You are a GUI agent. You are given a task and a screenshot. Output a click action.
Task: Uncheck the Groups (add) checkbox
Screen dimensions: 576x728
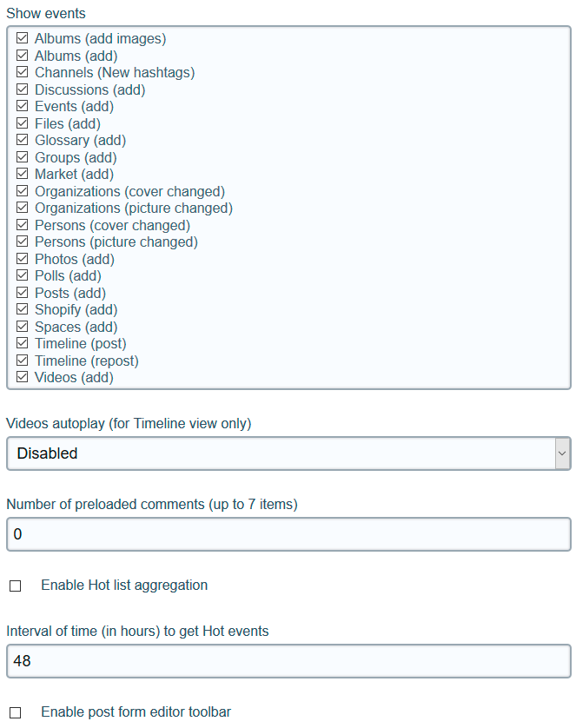(x=23, y=157)
